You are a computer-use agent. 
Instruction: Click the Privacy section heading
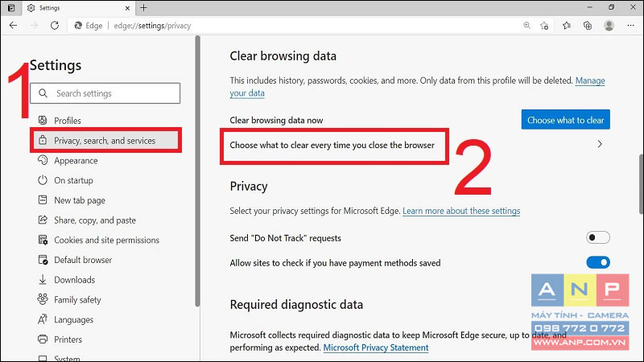tap(249, 187)
